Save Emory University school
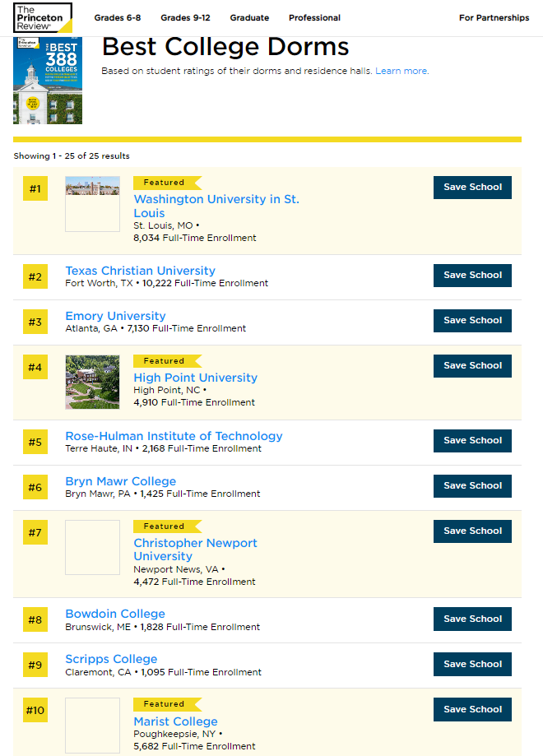 pyautogui.click(x=472, y=321)
